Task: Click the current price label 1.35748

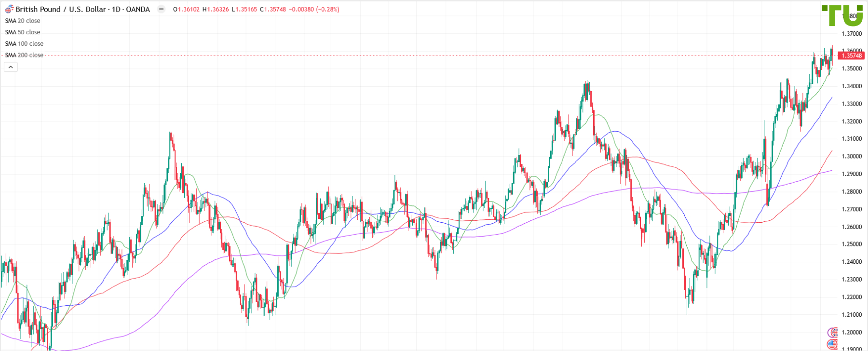Action: pos(852,55)
